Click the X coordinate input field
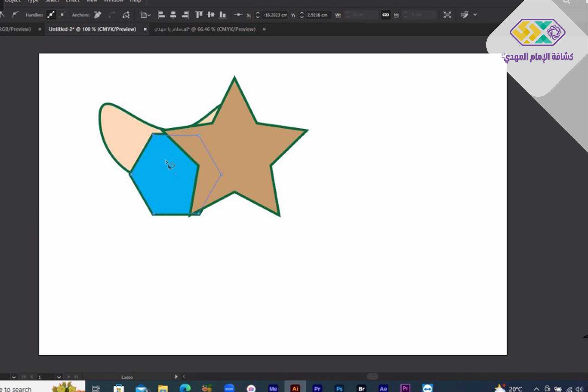Image resolution: width=588 pixels, height=392 pixels. point(275,15)
